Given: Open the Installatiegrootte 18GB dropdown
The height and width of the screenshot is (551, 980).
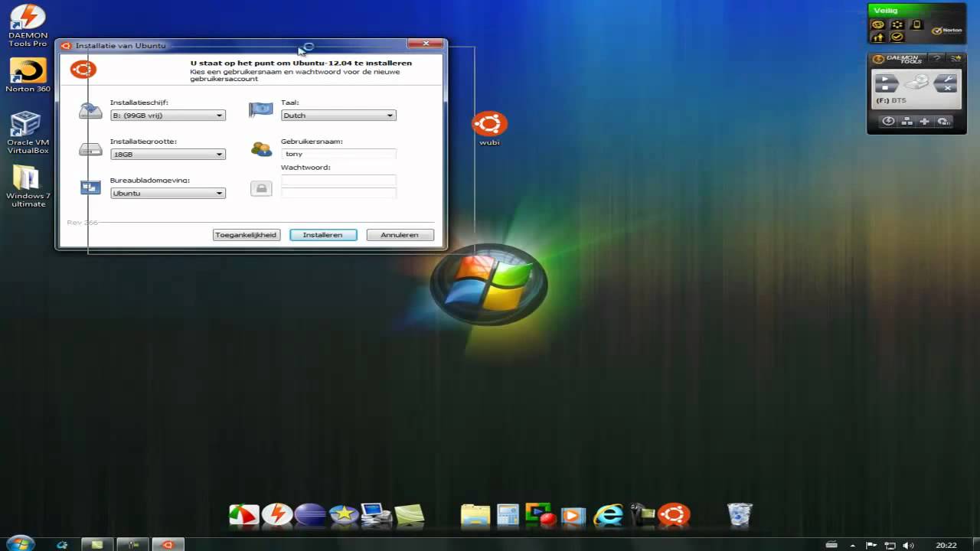Looking at the screenshot, I should 168,155.
